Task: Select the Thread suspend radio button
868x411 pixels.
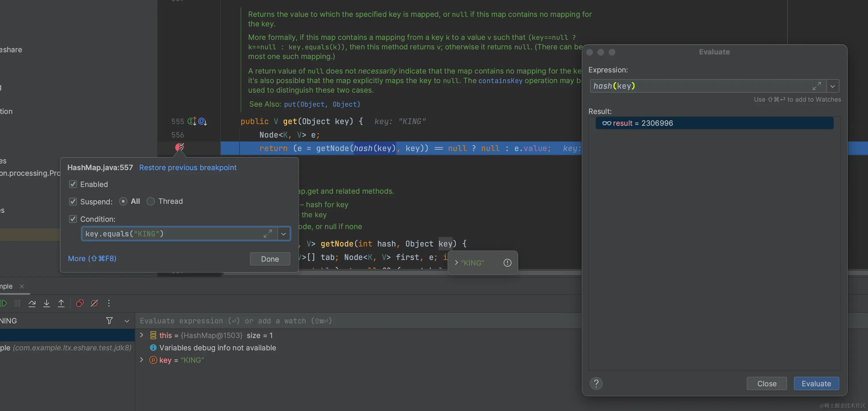Action: pos(151,201)
